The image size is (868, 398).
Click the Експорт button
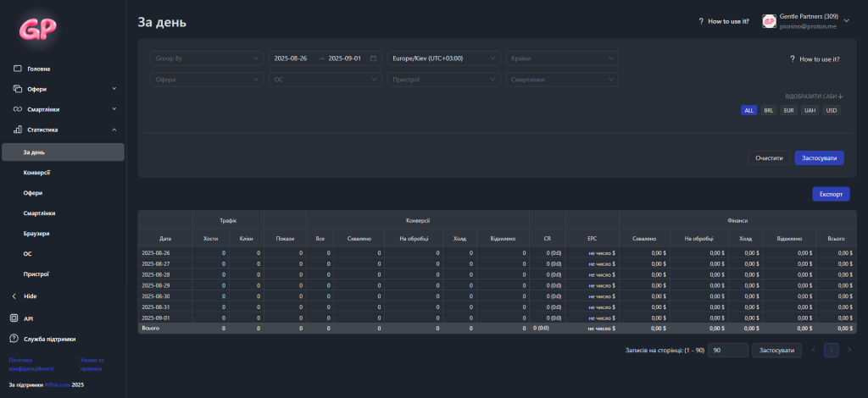830,194
